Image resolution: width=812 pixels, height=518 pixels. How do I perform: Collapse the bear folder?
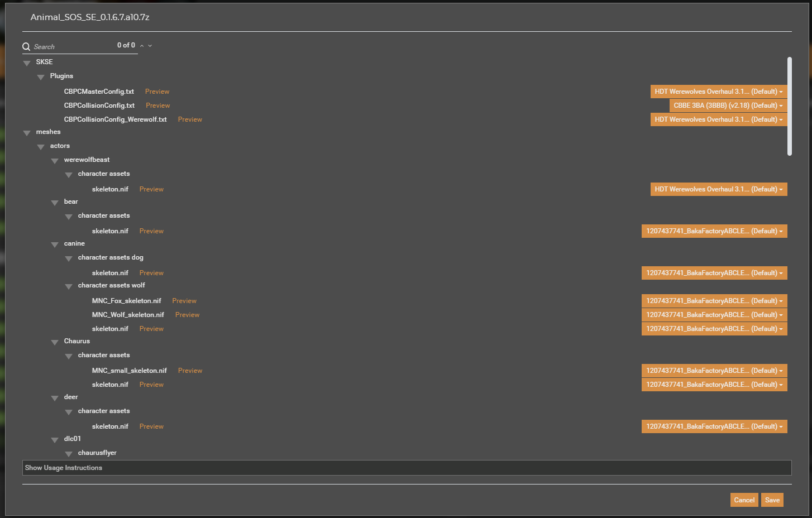[55, 203]
